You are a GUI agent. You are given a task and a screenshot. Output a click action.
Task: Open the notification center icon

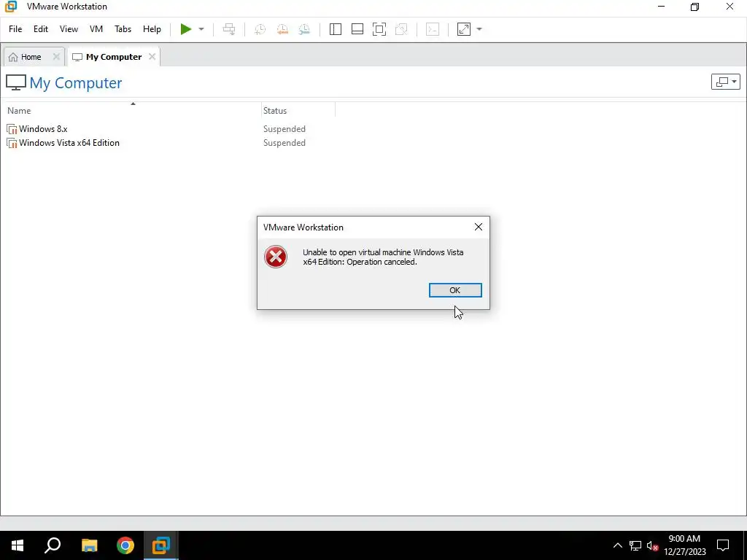(x=723, y=545)
